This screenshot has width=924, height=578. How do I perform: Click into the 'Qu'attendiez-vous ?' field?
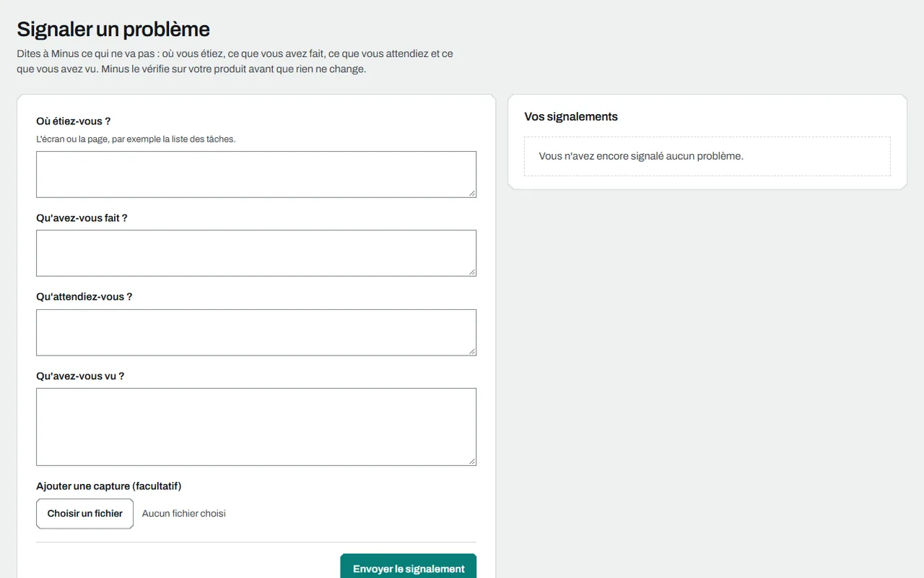(256, 332)
